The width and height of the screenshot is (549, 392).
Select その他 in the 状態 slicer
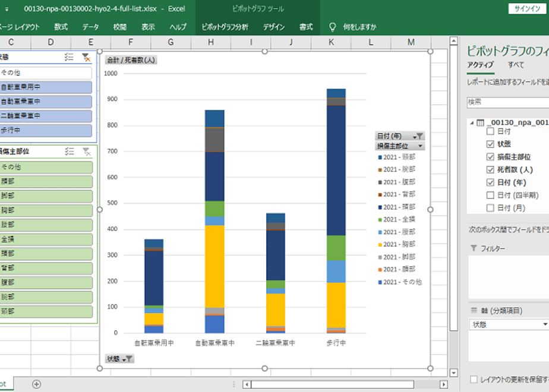point(46,73)
